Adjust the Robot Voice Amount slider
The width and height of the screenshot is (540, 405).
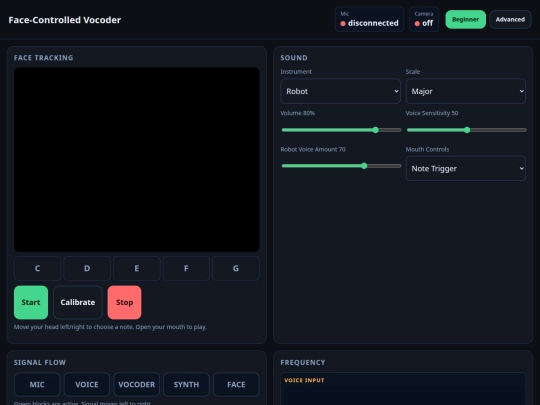(341, 166)
